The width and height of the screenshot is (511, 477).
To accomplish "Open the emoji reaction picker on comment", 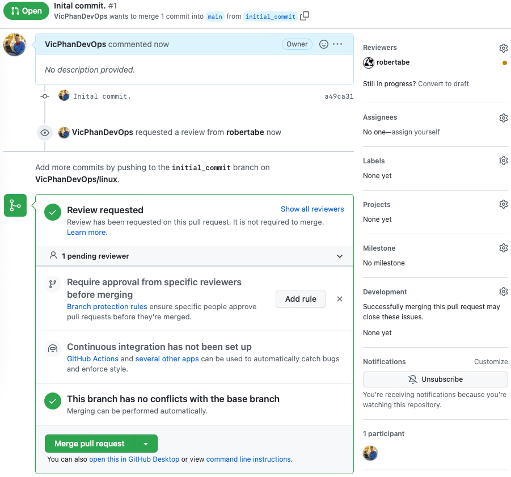I will (323, 44).
